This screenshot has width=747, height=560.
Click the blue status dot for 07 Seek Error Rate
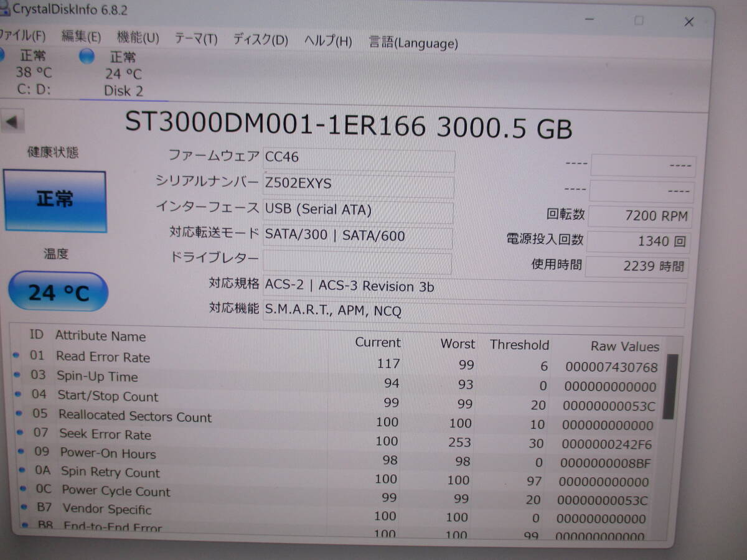20,431
